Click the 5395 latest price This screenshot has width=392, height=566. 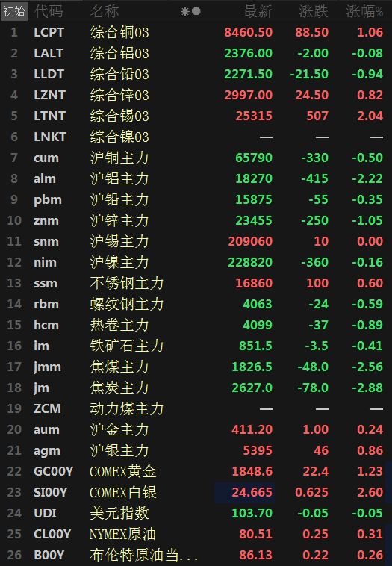point(258,451)
